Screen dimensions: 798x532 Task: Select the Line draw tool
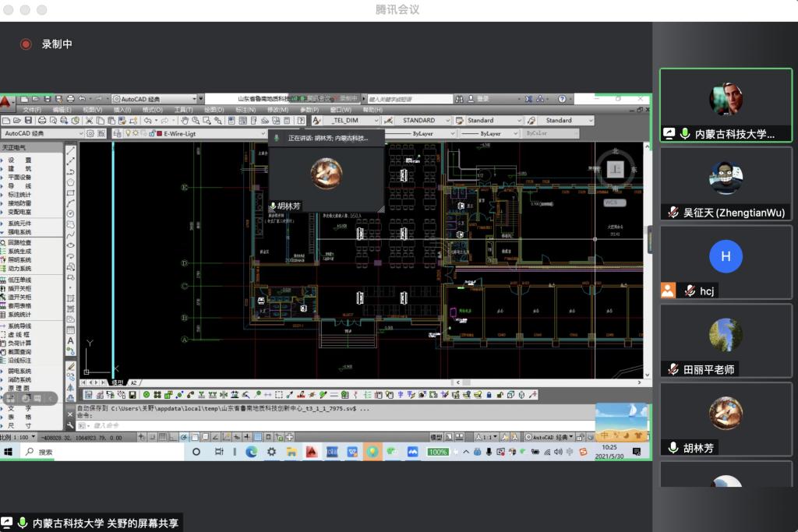(71, 151)
